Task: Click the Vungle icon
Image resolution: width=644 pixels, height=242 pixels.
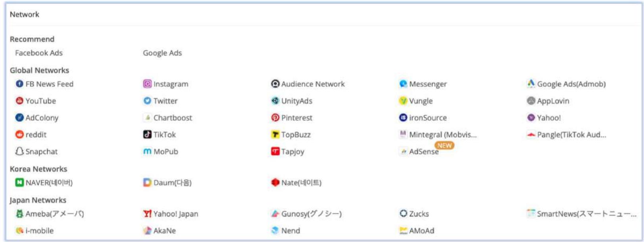Action: click(403, 101)
